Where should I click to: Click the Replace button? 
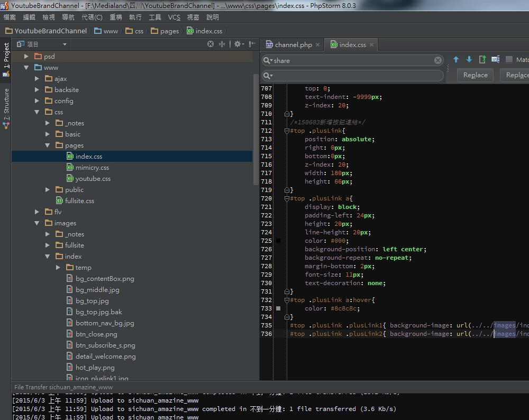[x=475, y=75]
